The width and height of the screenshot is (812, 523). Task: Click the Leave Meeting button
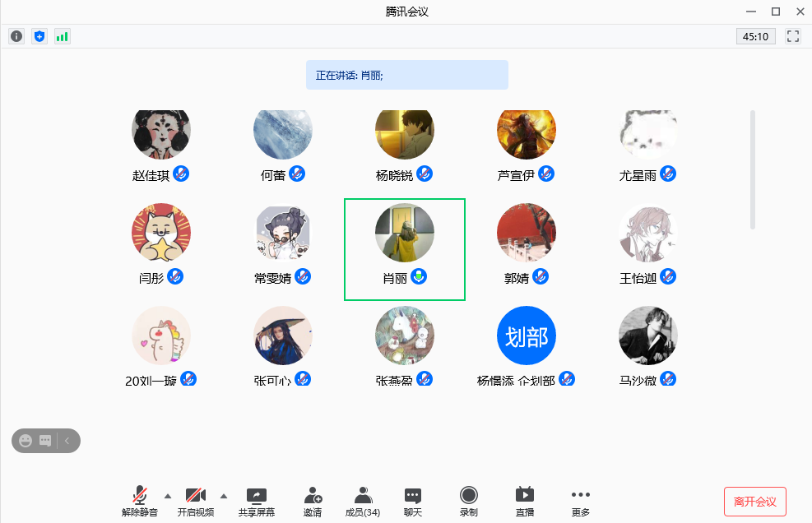tap(754, 501)
